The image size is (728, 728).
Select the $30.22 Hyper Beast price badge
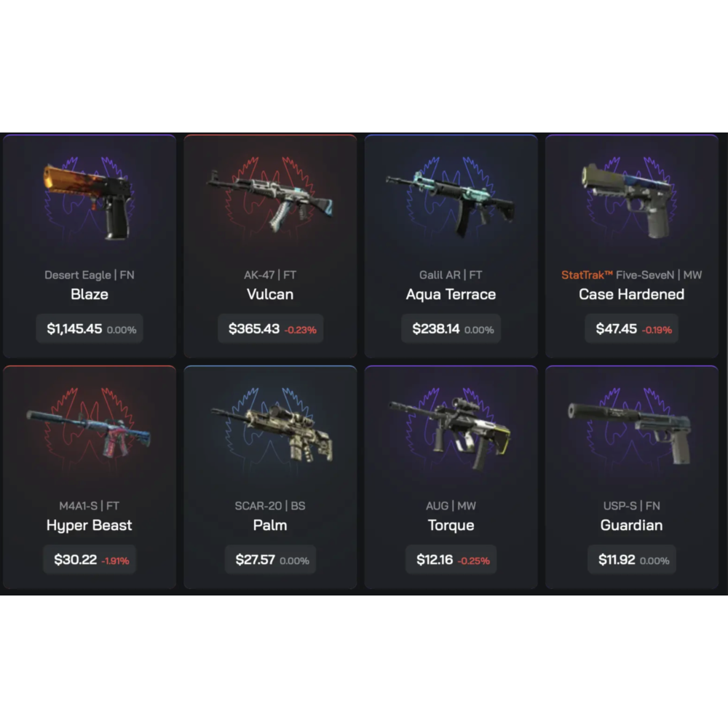(x=90, y=559)
